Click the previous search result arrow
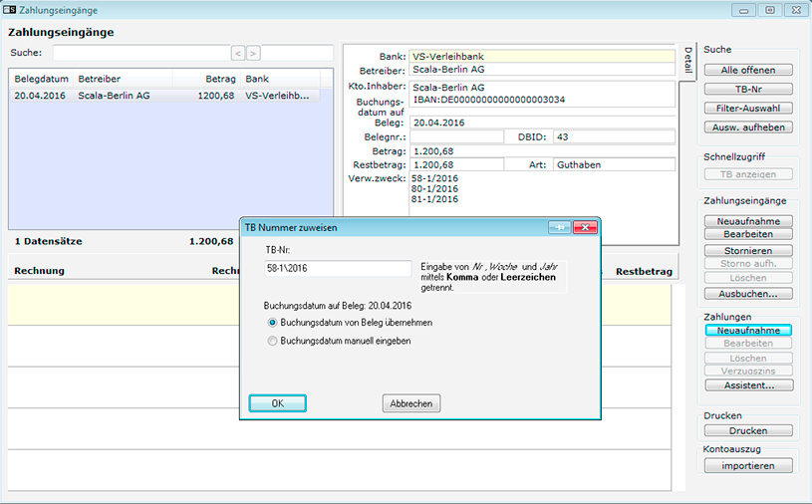 click(x=238, y=53)
